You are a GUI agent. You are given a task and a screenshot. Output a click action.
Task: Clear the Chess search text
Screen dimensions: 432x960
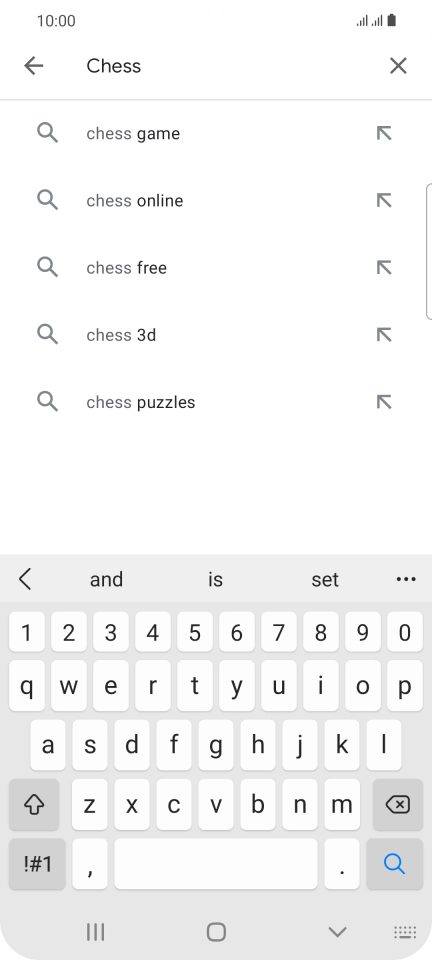[x=398, y=66]
